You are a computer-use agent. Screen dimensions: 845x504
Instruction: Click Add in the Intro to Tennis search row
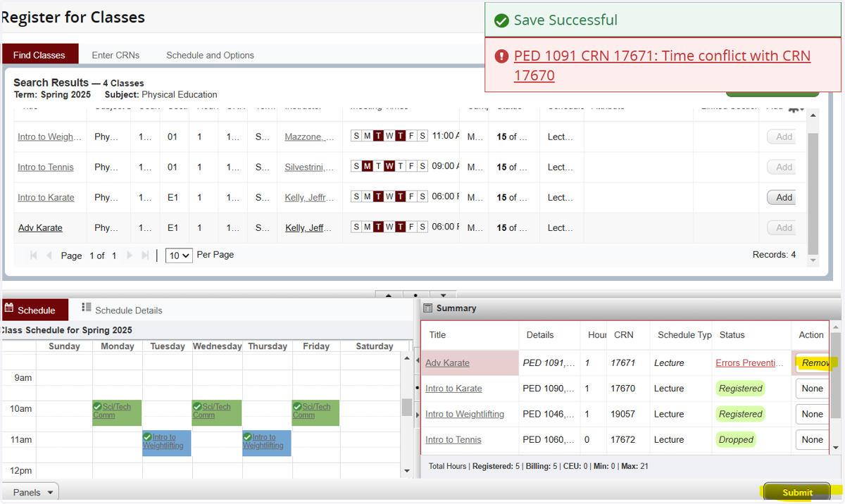782,167
